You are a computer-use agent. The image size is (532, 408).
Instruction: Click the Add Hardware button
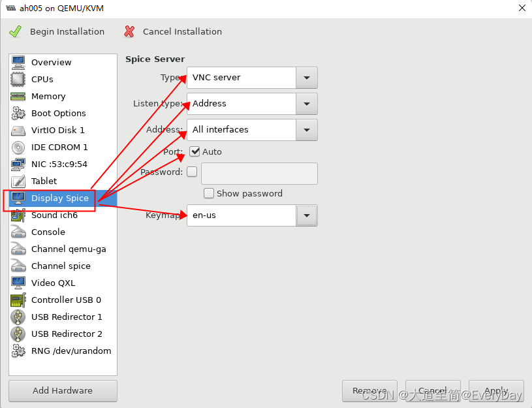(x=63, y=390)
